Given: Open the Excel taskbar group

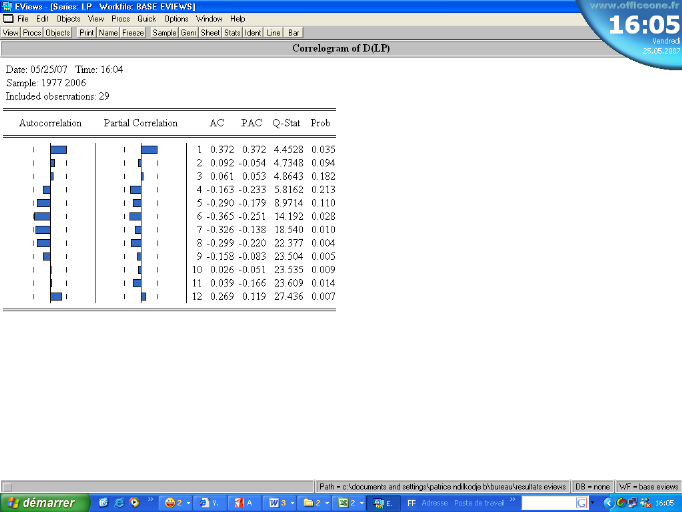Looking at the screenshot, I should [x=347, y=503].
